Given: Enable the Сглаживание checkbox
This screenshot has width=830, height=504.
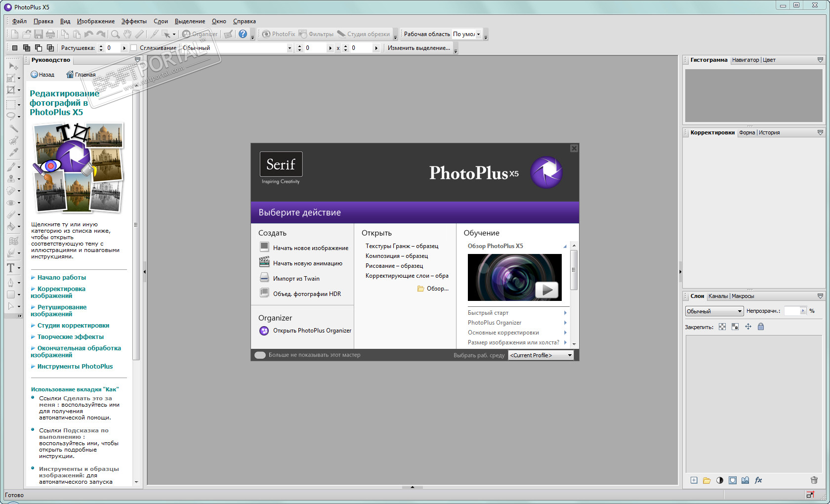Looking at the screenshot, I should 133,48.
